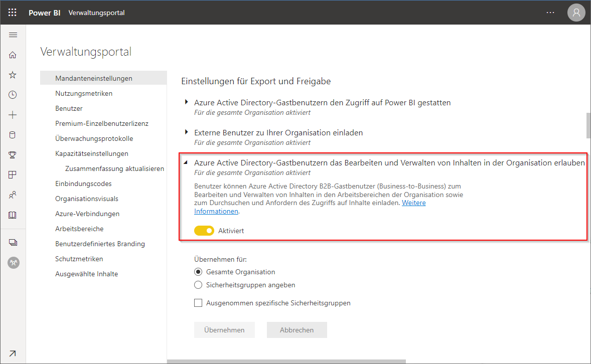The image size is (591, 364).
Task: Go to Home in the sidebar
Action: [13, 55]
